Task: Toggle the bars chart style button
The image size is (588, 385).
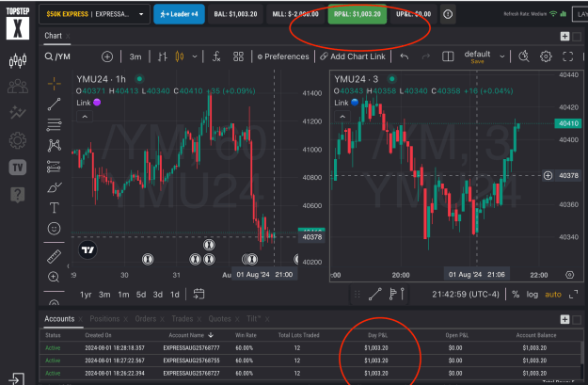Action: [x=163, y=56]
